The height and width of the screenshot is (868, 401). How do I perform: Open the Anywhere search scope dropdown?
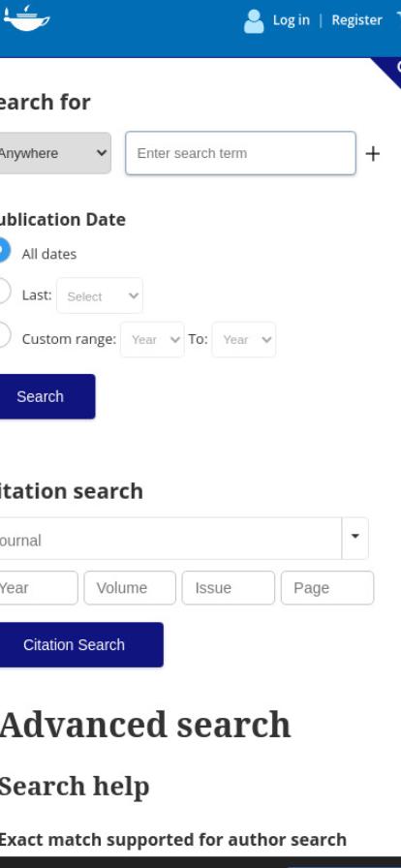53,153
